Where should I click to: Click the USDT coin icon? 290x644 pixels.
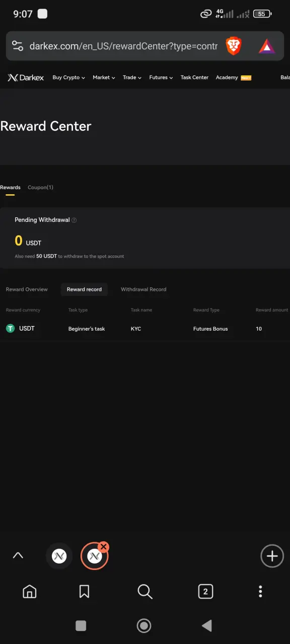[10, 329]
